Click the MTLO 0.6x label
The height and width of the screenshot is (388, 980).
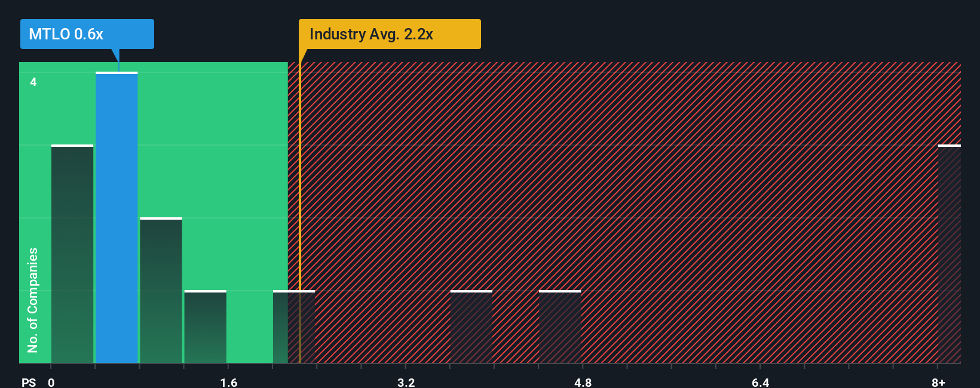(x=87, y=34)
